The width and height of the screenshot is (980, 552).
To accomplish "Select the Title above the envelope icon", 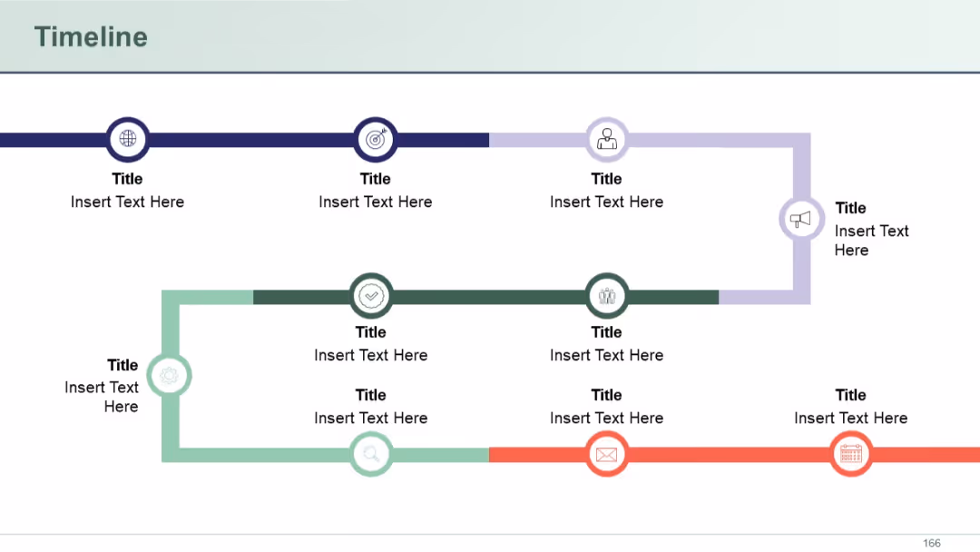I will (606, 395).
